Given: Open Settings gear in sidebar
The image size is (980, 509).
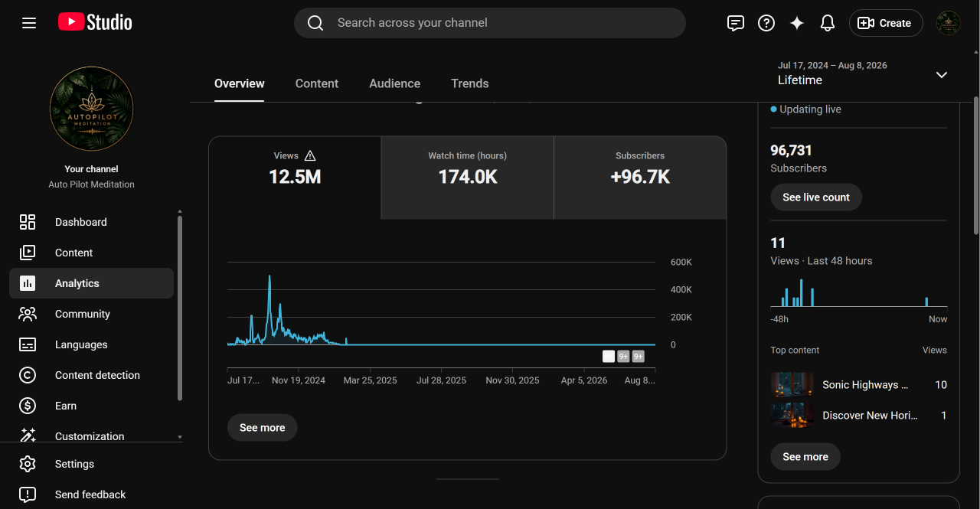Looking at the screenshot, I should coord(91,464).
